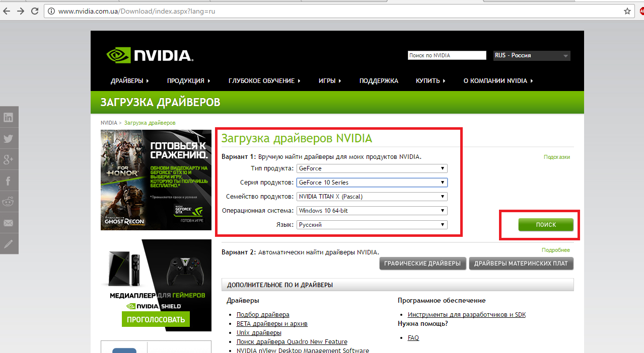Click the 'Поиск по NVIDIA' search field

[447, 55]
